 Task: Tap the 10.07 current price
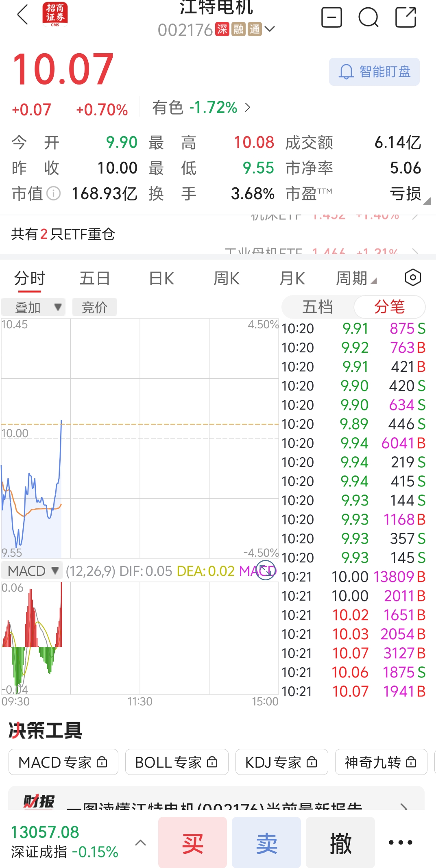[x=63, y=69]
